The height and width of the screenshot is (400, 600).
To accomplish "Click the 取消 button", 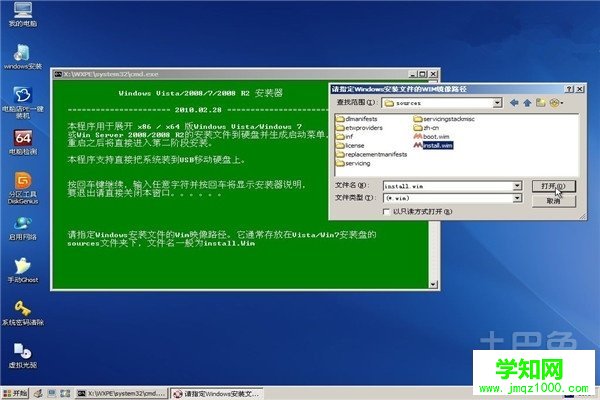I will [x=553, y=201].
